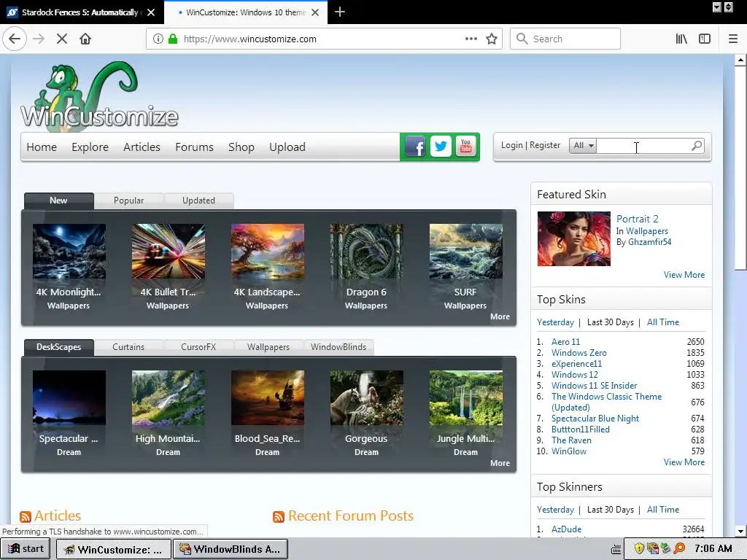Click the Recent Forum Posts RSS icon
The width and height of the screenshot is (747, 560).
pos(279,517)
